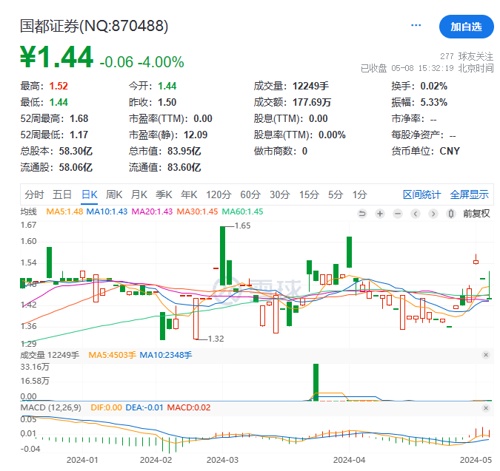The width and height of the screenshot is (500, 471).
Task: Toggle the candlestick style icon
Action: [x=451, y=214]
